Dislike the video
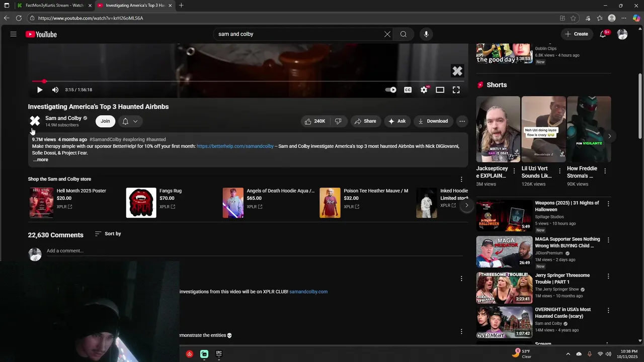This screenshot has width=644, height=362. pyautogui.click(x=338, y=121)
